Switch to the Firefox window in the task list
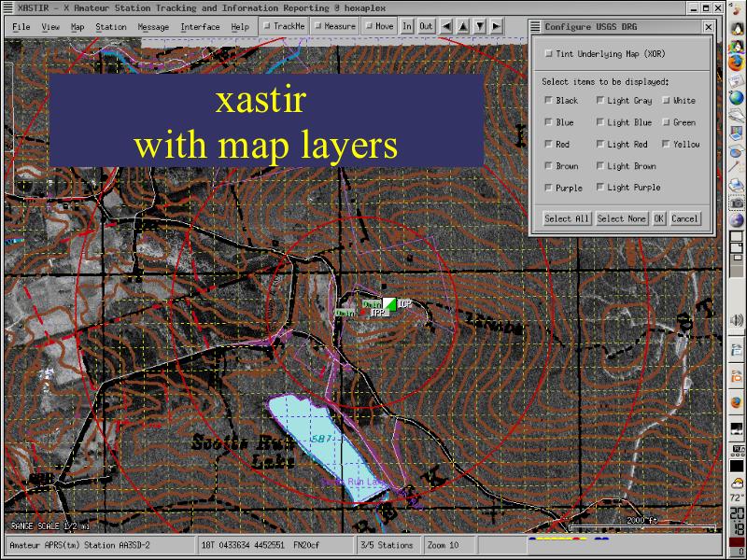This screenshot has height=560, width=747. click(737, 403)
